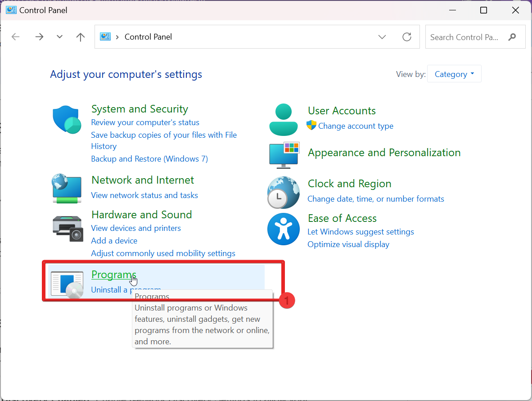Open Network and Internet heading
The height and width of the screenshot is (401, 532).
click(x=143, y=180)
